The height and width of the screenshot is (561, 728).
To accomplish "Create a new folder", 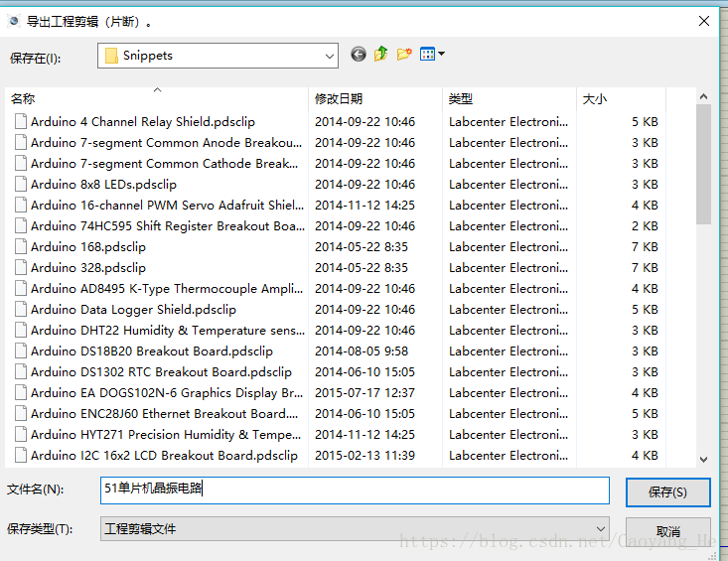I will (404, 54).
